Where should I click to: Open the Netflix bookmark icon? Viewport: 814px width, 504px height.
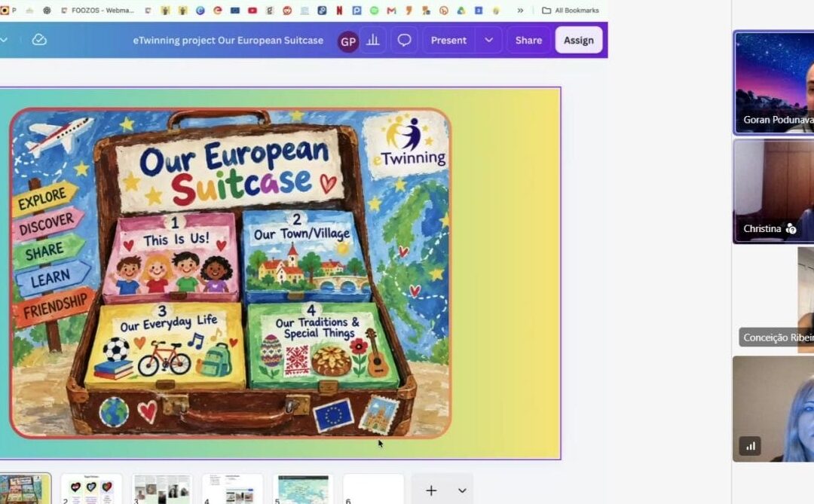click(x=339, y=11)
